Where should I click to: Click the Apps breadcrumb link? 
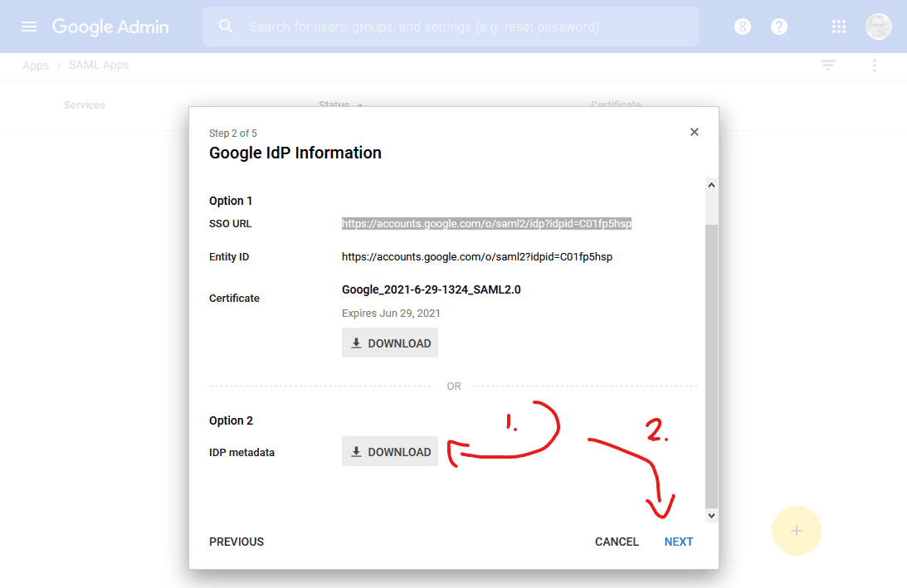[x=36, y=66]
